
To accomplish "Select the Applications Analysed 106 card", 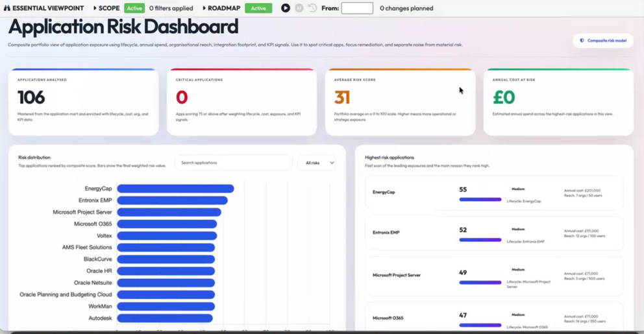I will [x=83, y=102].
